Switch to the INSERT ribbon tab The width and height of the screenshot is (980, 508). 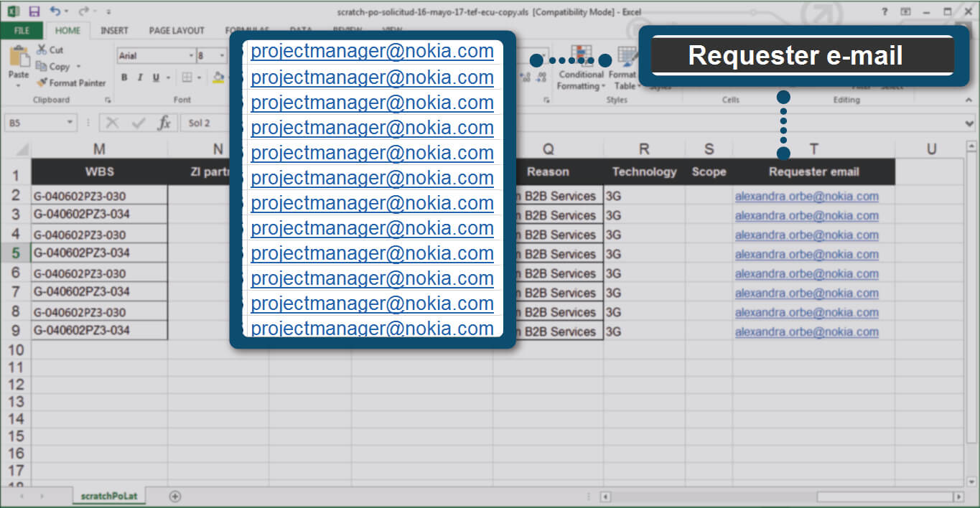point(114,30)
